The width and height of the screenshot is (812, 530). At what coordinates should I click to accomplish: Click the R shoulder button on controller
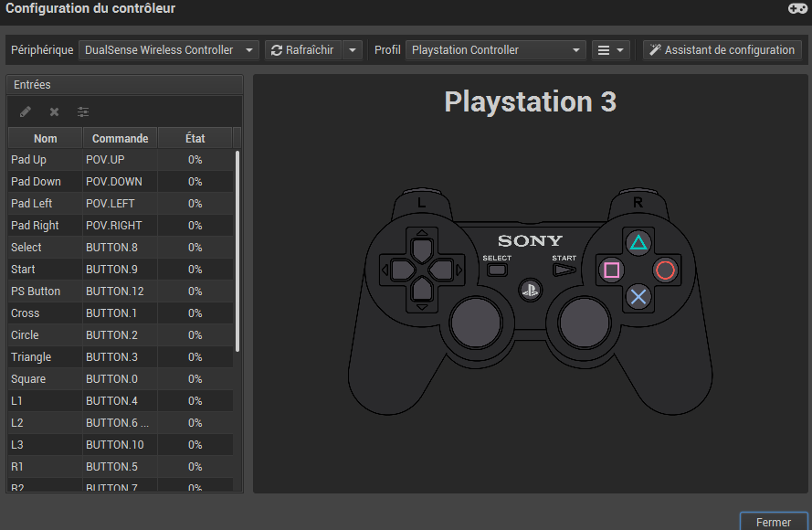[x=638, y=203]
